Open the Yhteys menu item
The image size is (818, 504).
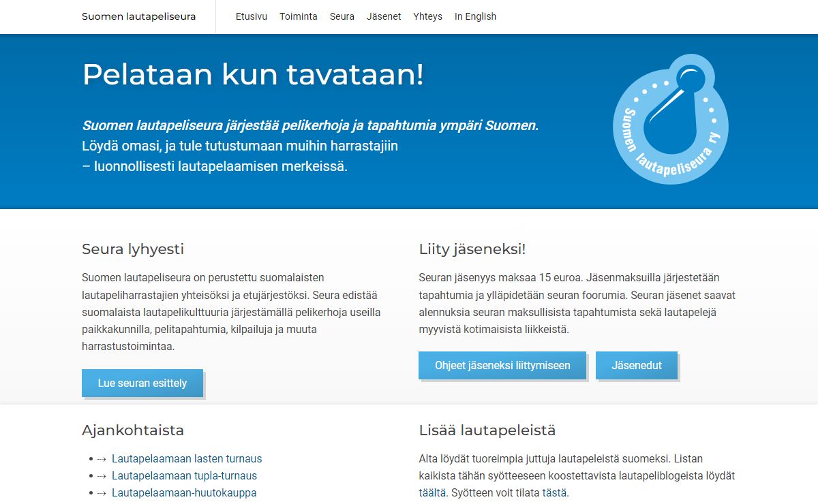(427, 16)
